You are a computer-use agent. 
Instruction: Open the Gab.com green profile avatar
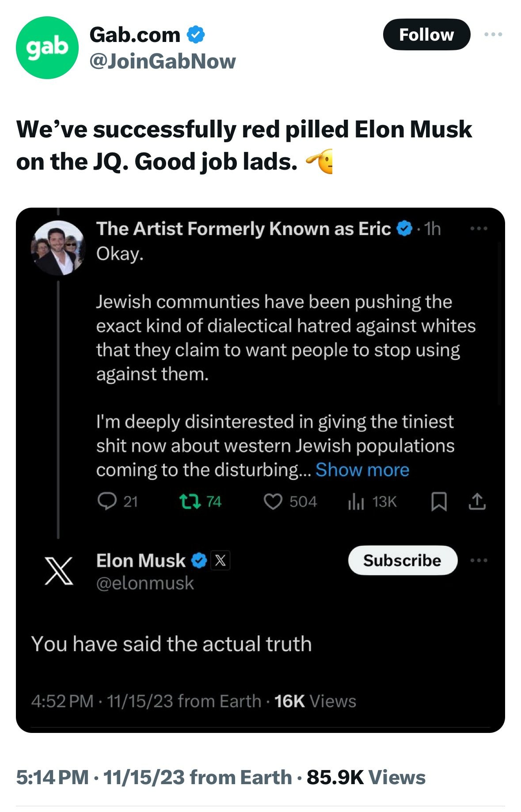pyautogui.click(x=47, y=48)
